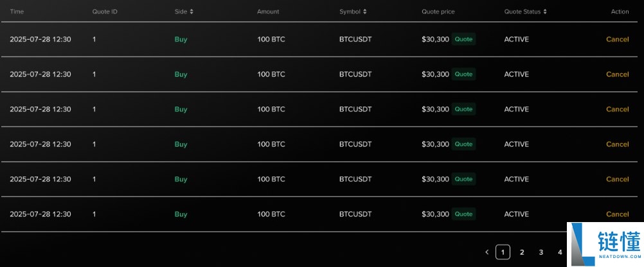The width and height of the screenshot is (644, 267).
Task: Go to the previous page chevron
Action: 487,252
